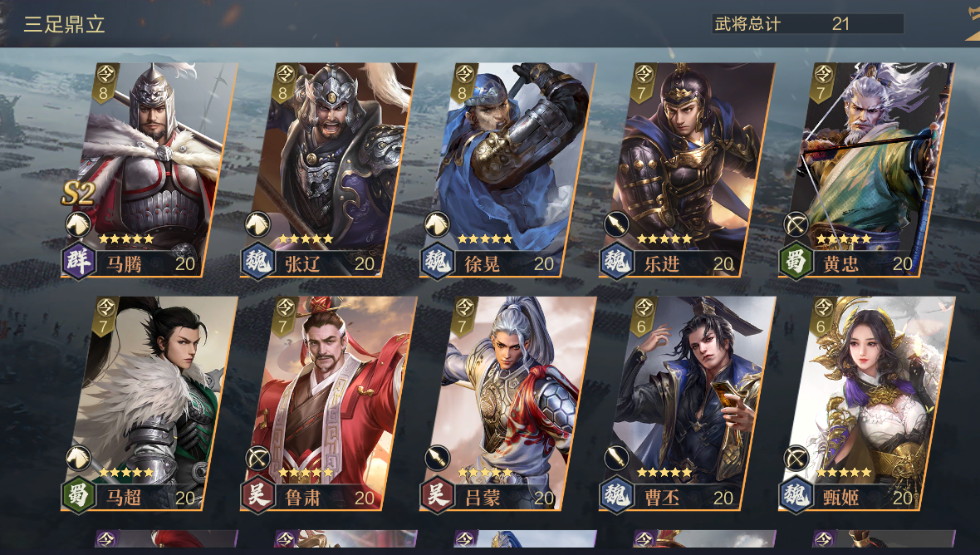Open the 马腾 general card
Viewport: 980px width, 555px height.
pyautogui.click(x=149, y=169)
